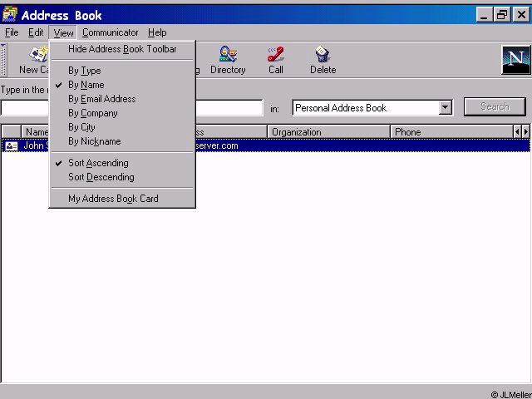
Task: Open the Communicator menu
Action: tap(111, 32)
